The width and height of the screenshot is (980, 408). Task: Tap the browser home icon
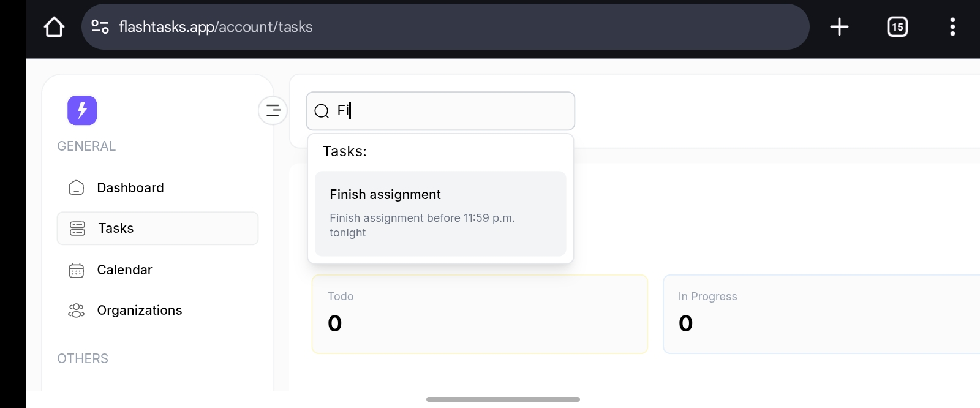(54, 26)
